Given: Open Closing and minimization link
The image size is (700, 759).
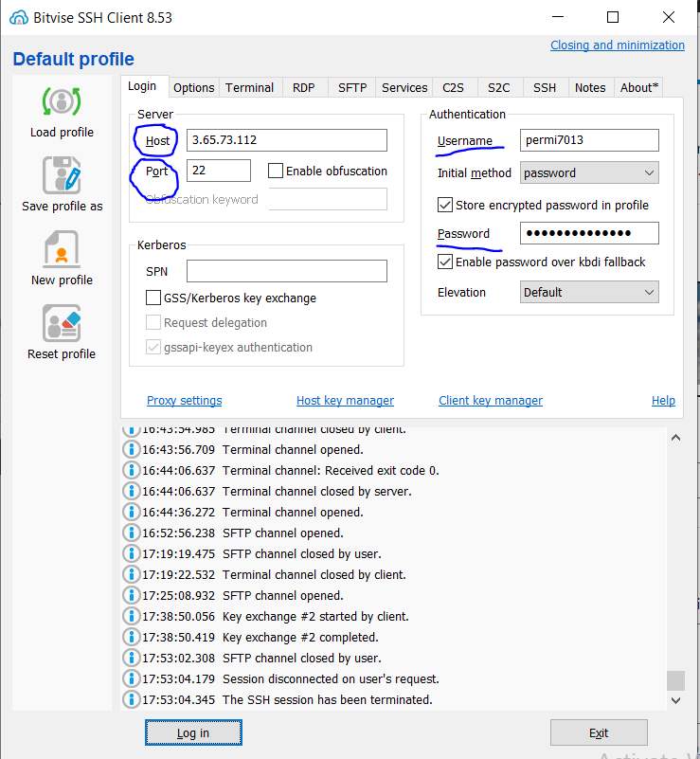Looking at the screenshot, I should tap(618, 45).
